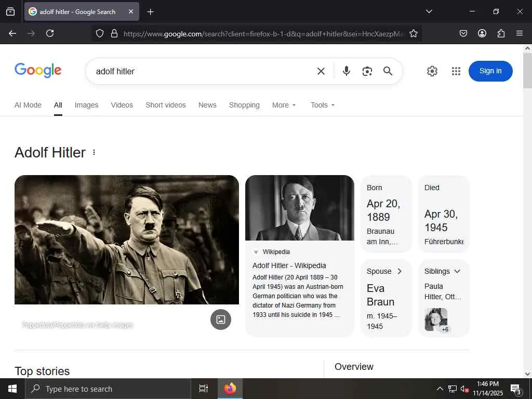Click the forward navigation arrow

[x=31, y=33]
